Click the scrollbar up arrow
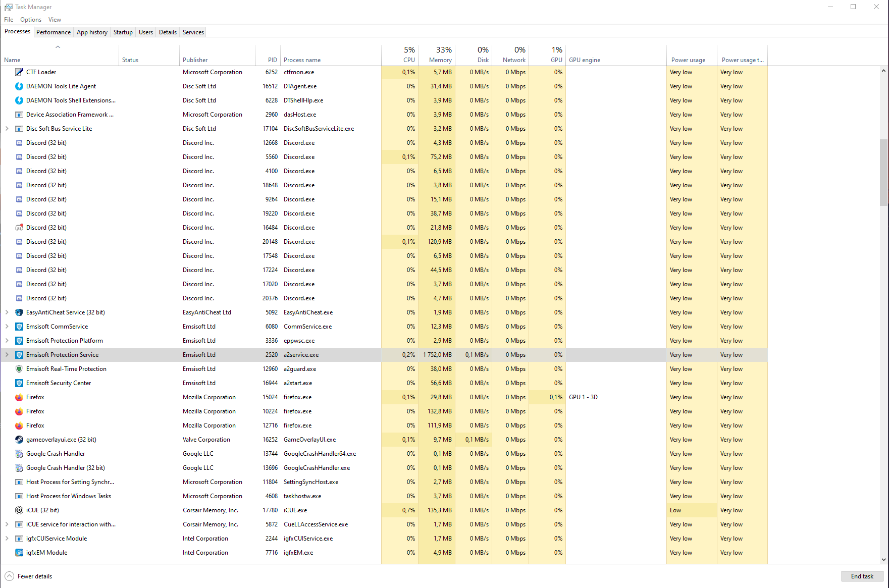889x588 pixels. (x=883, y=71)
